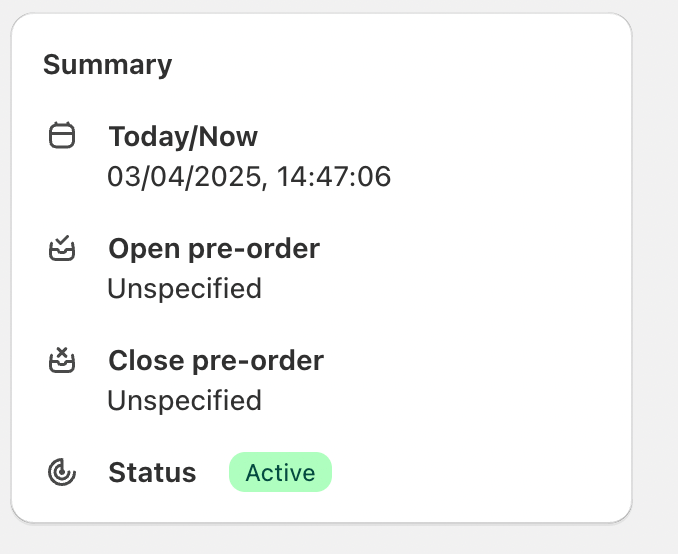Click Unspecified under Open pre-order
678x554 pixels.
click(185, 288)
